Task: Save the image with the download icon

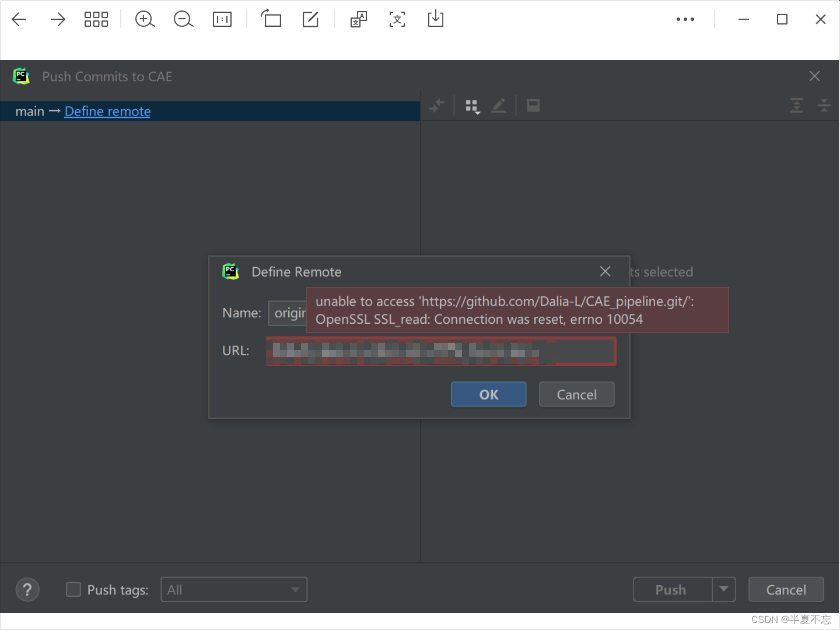Action: (x=435, y=19)
